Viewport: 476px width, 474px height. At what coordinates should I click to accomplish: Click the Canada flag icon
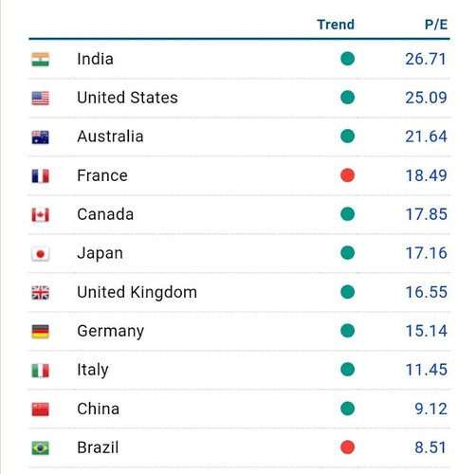pos(41,215)
